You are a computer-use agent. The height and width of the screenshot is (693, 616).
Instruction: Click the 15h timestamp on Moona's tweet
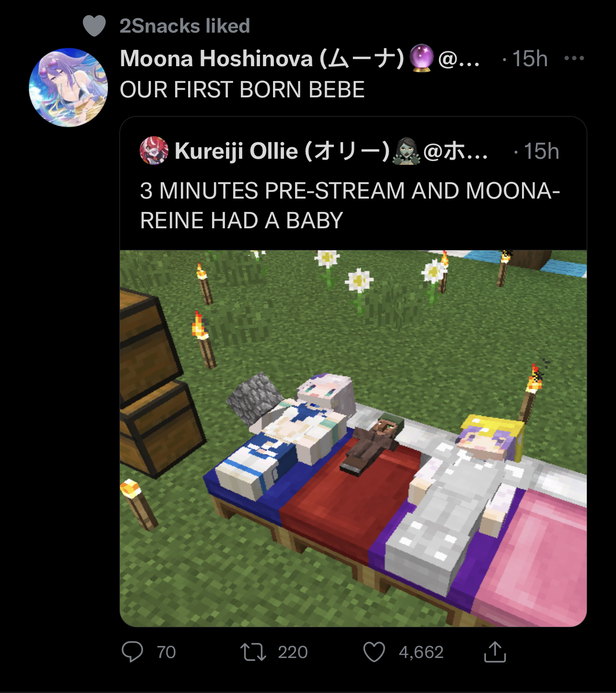coord(530,59)
